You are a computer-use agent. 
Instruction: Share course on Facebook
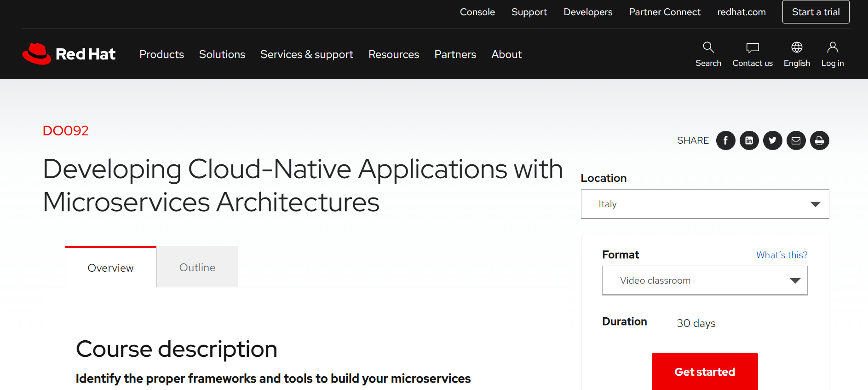[x=726, y=140]
